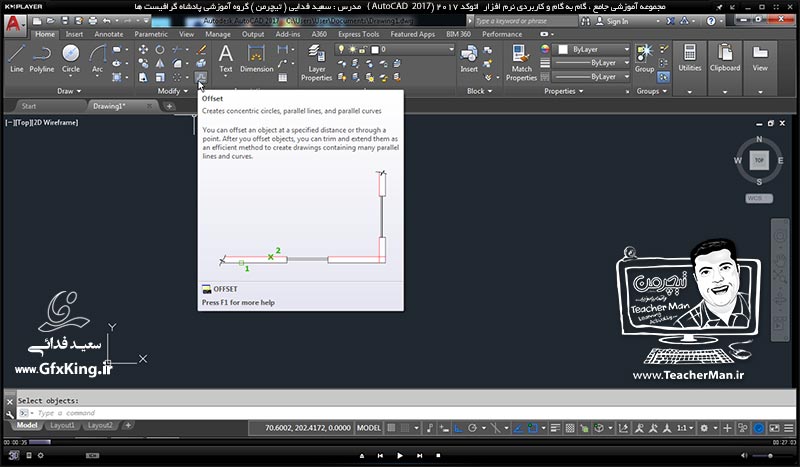Open the Text annotation tool
800x467 pixels.
pyautogui.click(x=226, y=59)
